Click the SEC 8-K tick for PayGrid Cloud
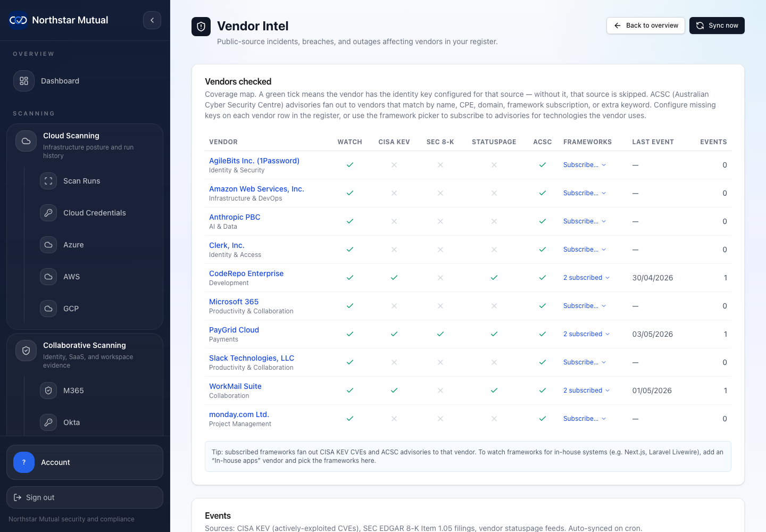Image resolution: width=766 pixels, height=532 pixels. point(440,334)
